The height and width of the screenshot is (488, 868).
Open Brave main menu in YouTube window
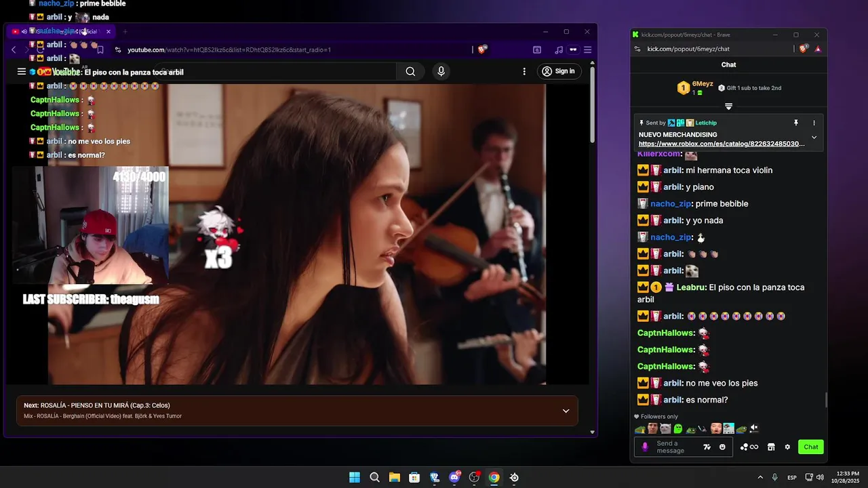(x=587, y=49)
